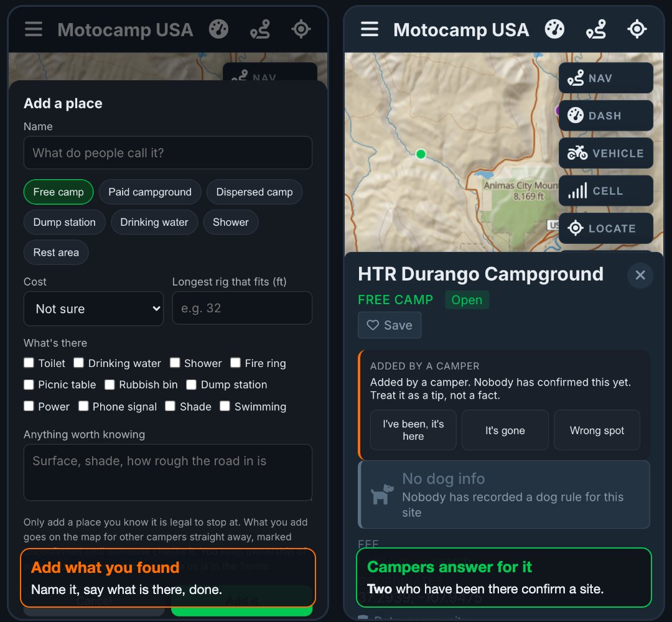Click the Name input field
This screenshot has width=672, height=622.
pos(168,153)
